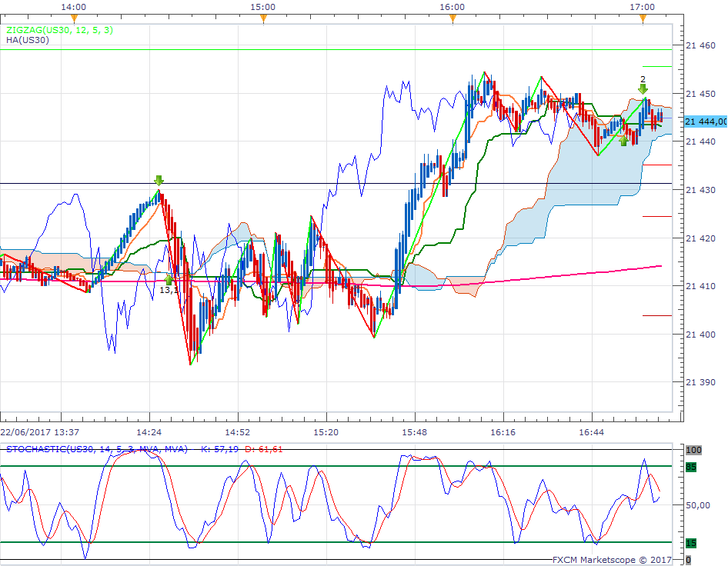Click the stochastic D: 61,61 value
This screenshot has width=728, height=566.
tap(264, 449)
